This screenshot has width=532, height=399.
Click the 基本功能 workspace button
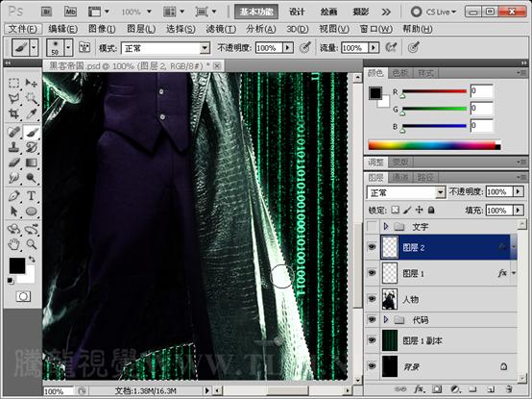pos(256,12)
